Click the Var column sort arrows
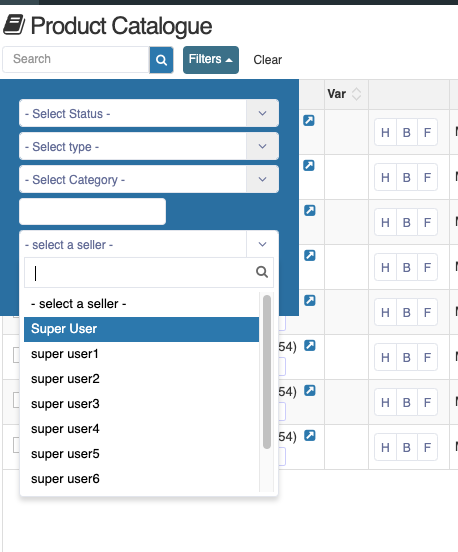 pos(356,94)
